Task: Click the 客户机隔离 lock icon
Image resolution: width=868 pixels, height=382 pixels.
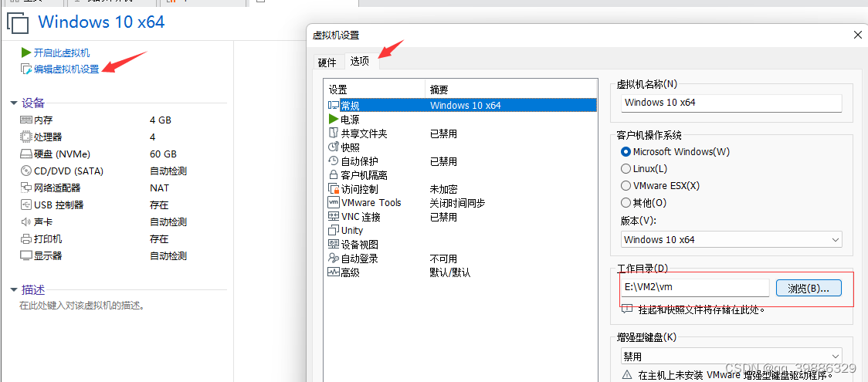Action: (334, 174)
